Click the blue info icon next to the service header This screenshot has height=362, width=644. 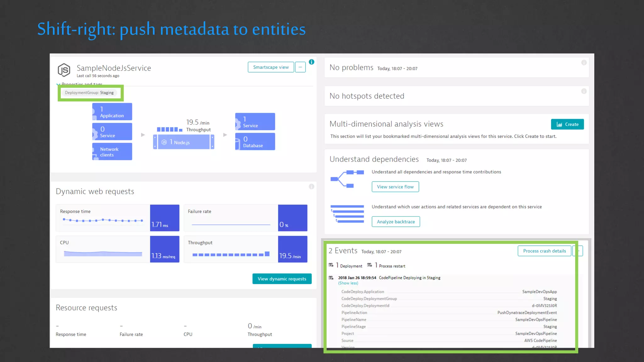coord(311,62)
